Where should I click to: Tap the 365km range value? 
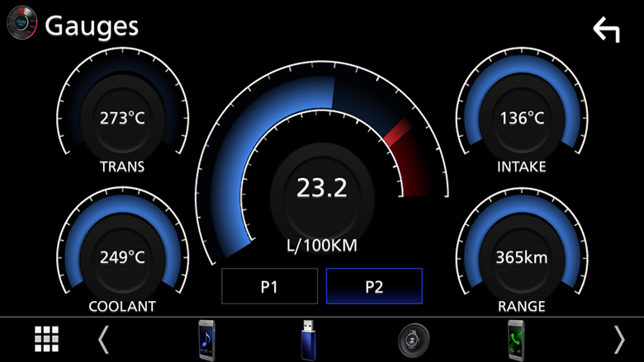pos(522,257)
